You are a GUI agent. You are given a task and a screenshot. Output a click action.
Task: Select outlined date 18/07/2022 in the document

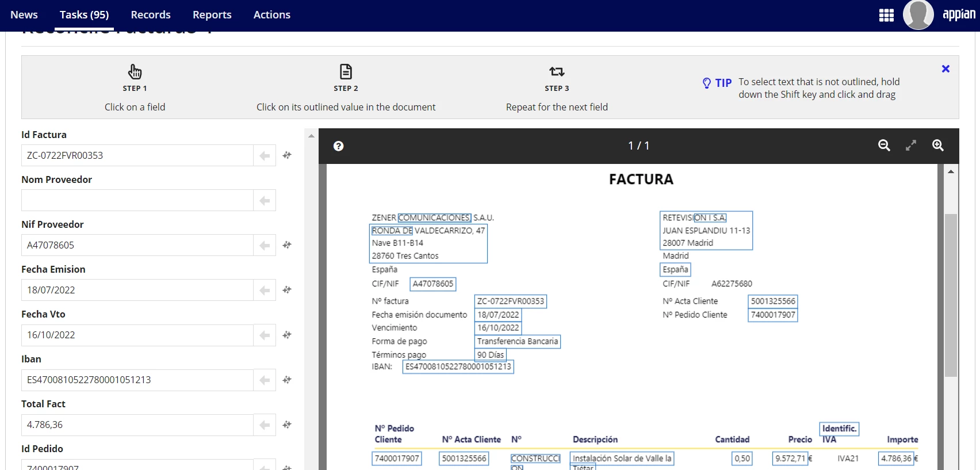[498, 315]
